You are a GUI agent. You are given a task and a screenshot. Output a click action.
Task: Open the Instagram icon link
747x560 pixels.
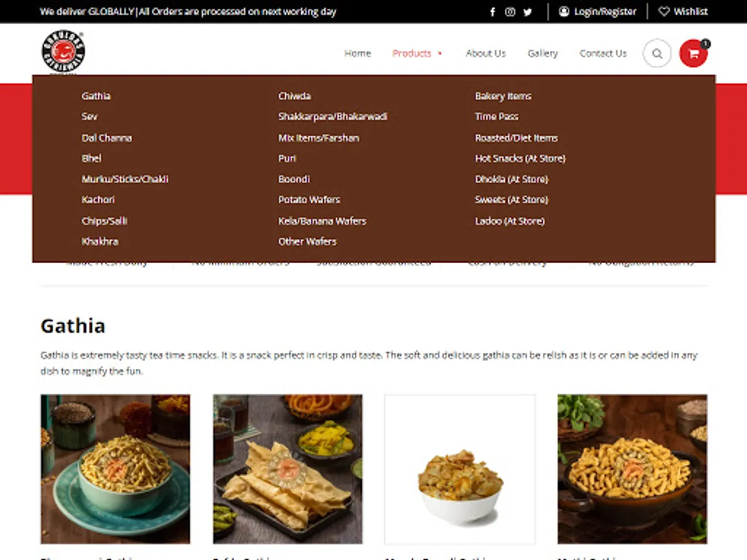coord(510,12)
